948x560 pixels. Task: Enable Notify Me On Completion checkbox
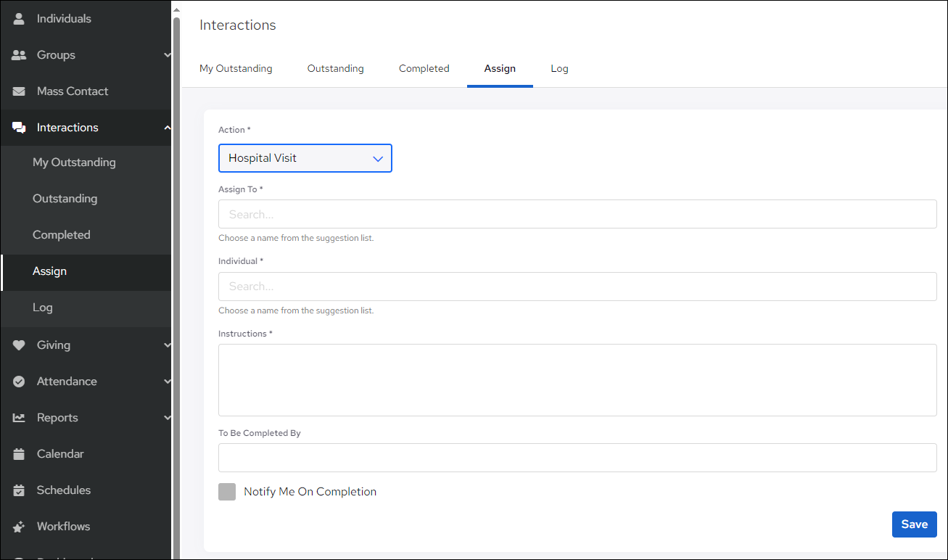tap(227, 492)
